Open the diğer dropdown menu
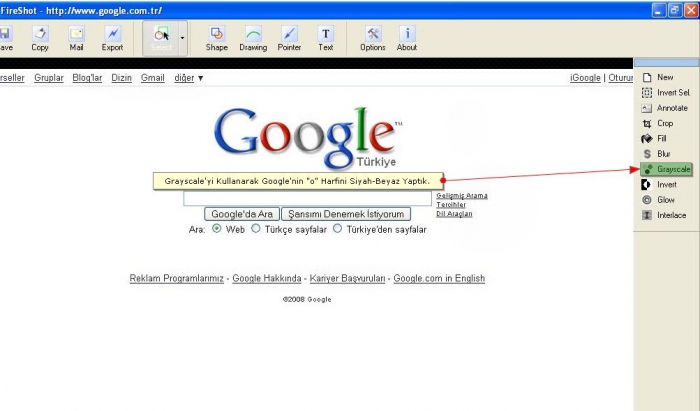This screenshot has width=700, height=411. pyautogui.click(x=188, y=77)
